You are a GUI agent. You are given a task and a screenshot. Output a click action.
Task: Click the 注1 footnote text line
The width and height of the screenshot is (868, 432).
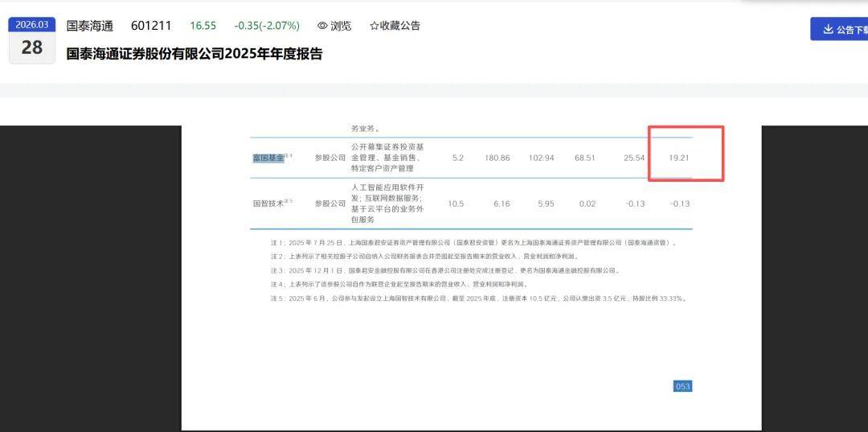point(473,242)
